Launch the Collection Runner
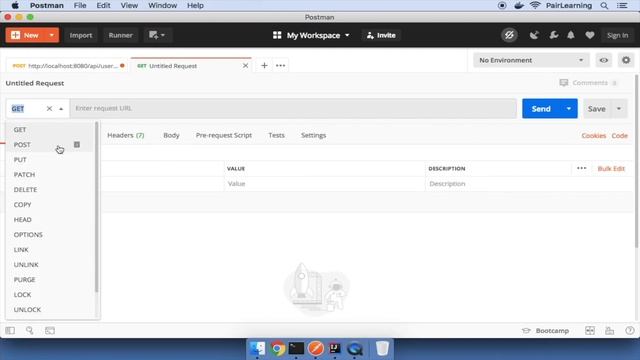The height and width of the screenshot is (360, 640). (120, 35)
